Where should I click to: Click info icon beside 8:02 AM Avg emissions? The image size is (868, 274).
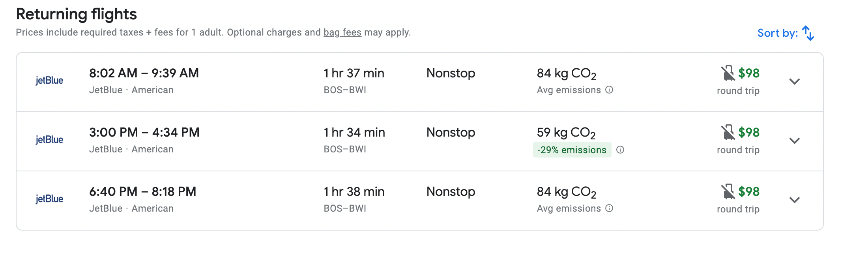(x=609, y=90)
